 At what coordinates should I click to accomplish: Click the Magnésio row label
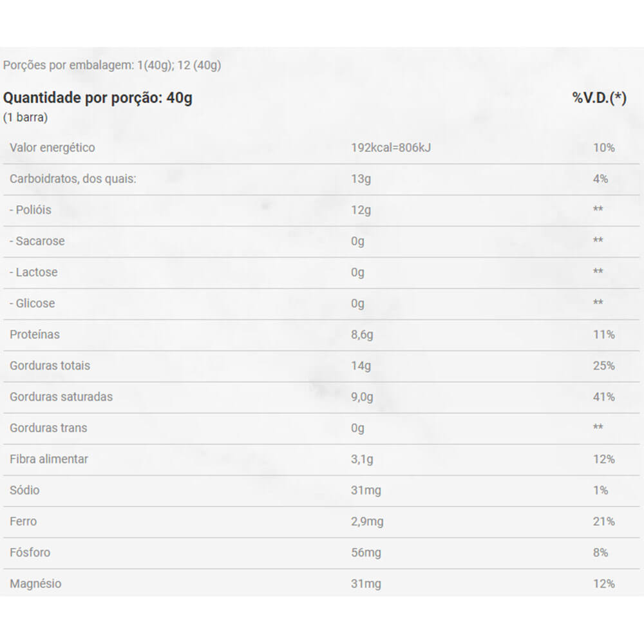click(35, 583)
